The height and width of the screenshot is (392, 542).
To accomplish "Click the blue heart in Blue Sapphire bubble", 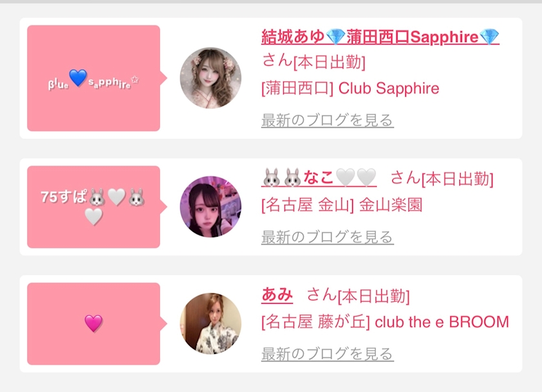I will pyautogui.click(x=78, y=77).
